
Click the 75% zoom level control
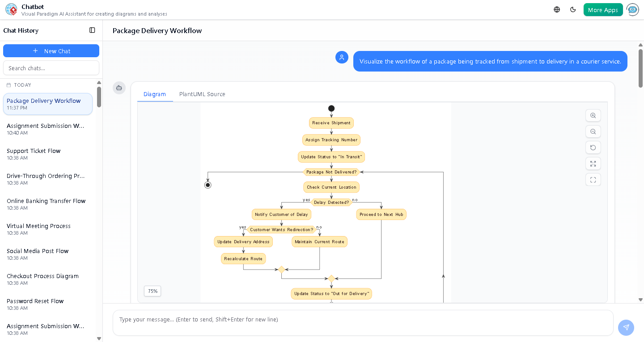(152, 291)
